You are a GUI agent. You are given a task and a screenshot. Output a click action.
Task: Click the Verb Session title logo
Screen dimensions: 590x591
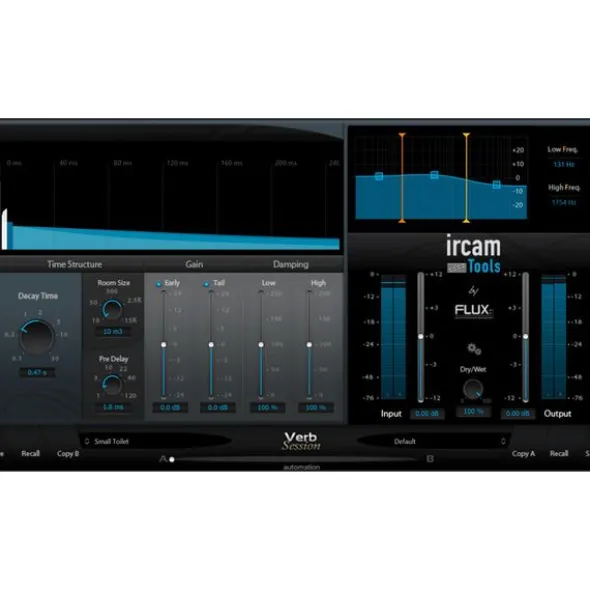301,441
